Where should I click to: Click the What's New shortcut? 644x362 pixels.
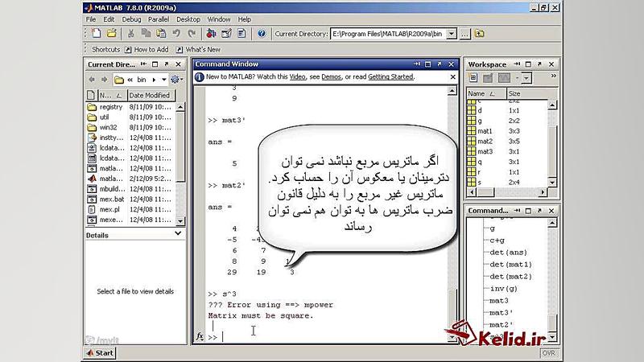coord(198,49)
